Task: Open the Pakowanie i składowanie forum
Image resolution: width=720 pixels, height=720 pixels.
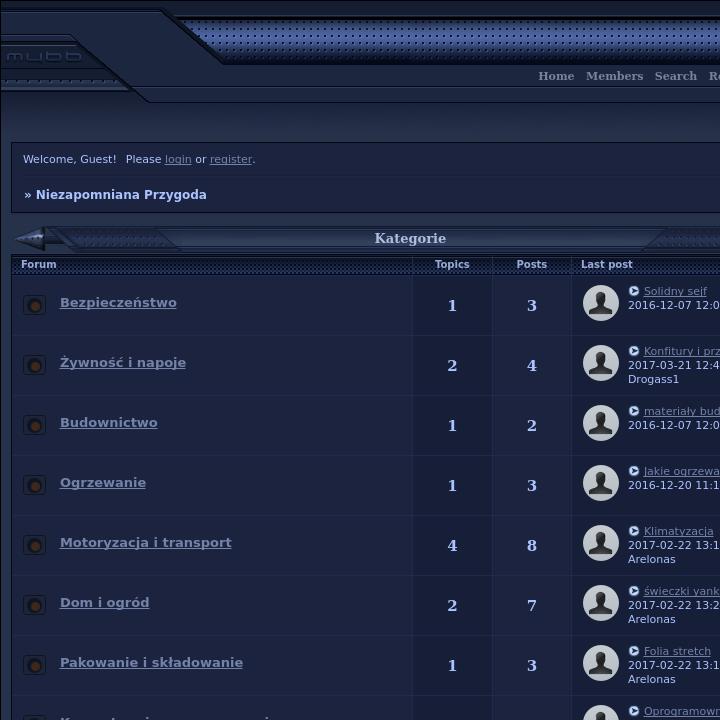Action: [x=151, y=663]
